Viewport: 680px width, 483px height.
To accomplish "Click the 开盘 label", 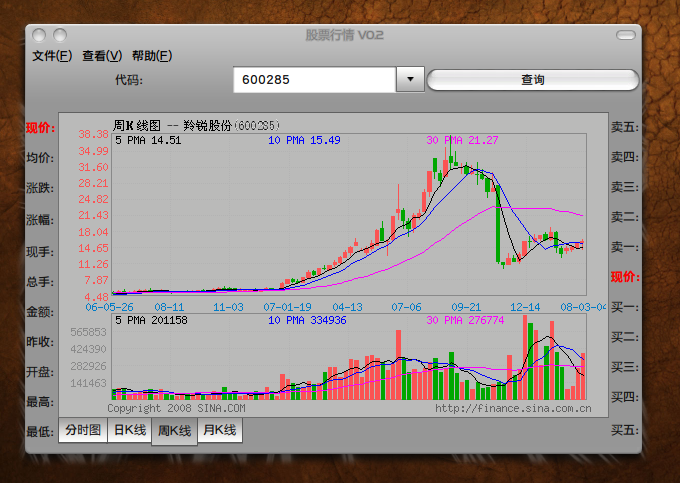I will (x=40, y=372).
